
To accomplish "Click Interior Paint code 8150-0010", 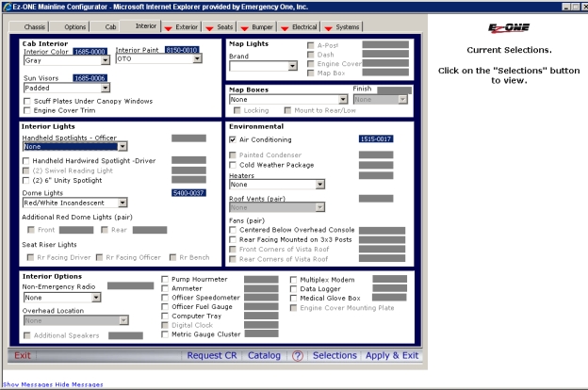I will click(x=182, y=50).
